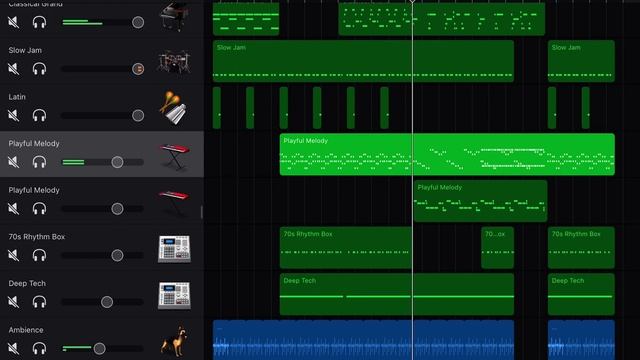Select the first Classical Grand region

click(246, 19)
